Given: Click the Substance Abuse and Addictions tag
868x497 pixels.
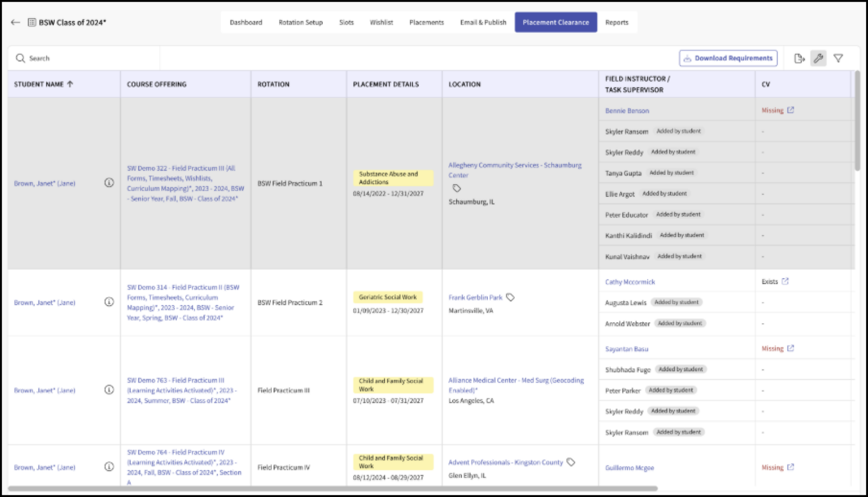Looking at the screenshot, I should [x=393, y=178].
